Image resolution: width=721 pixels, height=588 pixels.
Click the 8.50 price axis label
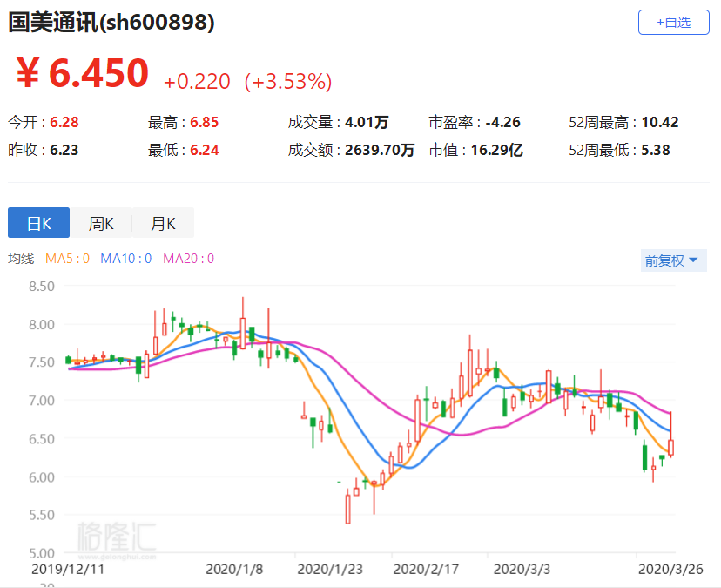42,287
